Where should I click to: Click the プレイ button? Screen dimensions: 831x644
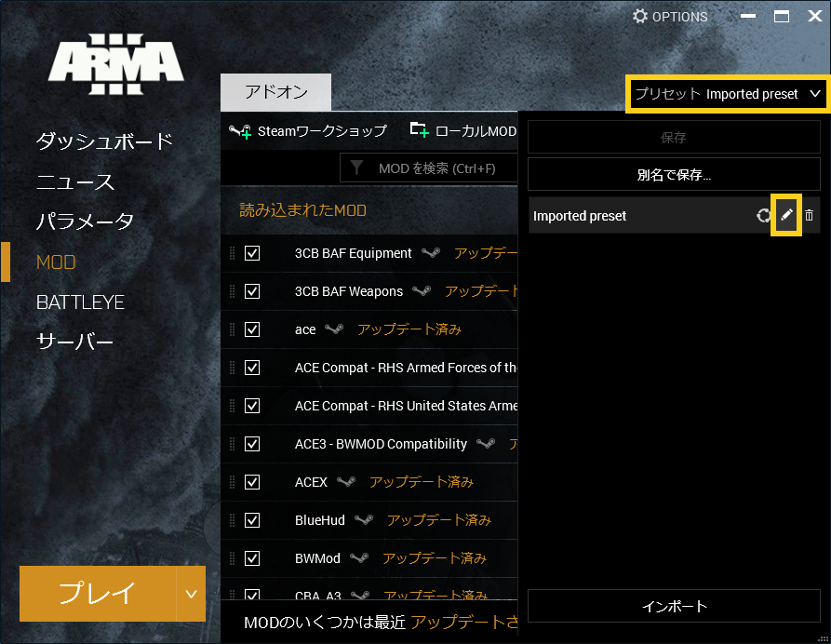[98, 594]
